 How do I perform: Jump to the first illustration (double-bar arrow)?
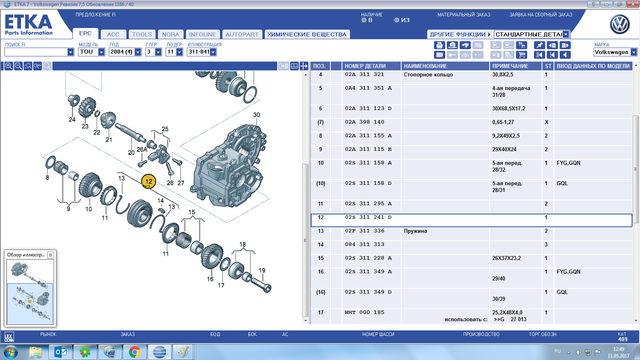[x=540, y=55]
